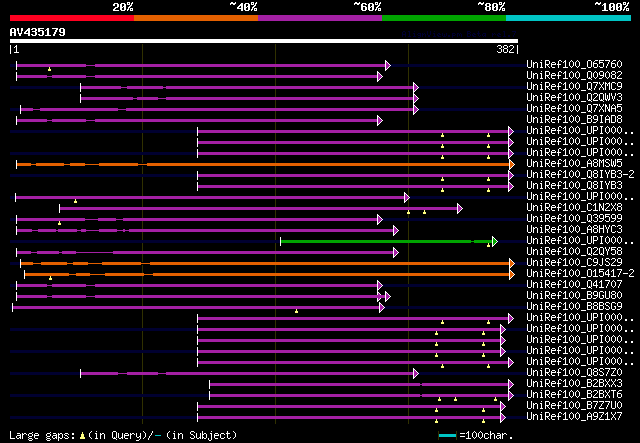Click the query end position 382
The width and height of the screenshot is (640, 443).
(505, 49)
